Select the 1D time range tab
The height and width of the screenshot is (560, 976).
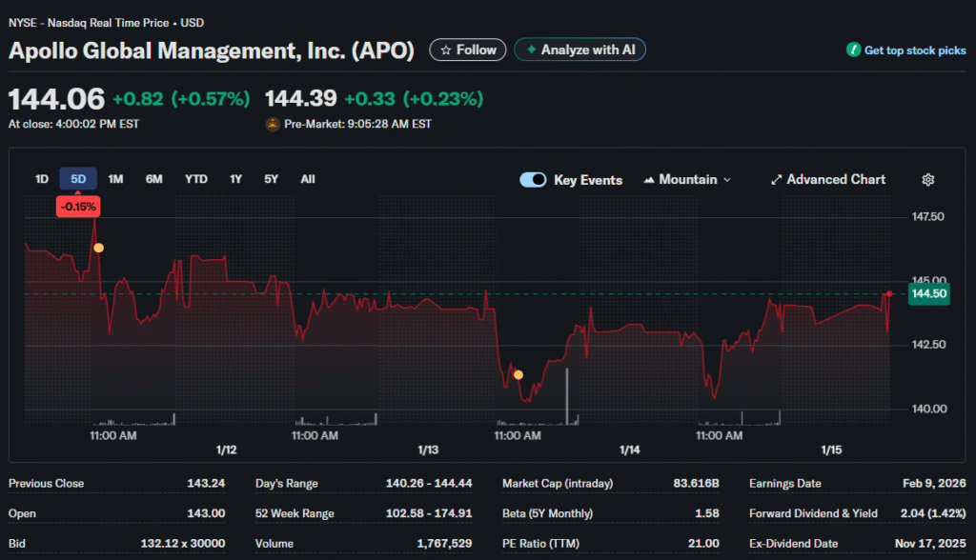point(42,179)
